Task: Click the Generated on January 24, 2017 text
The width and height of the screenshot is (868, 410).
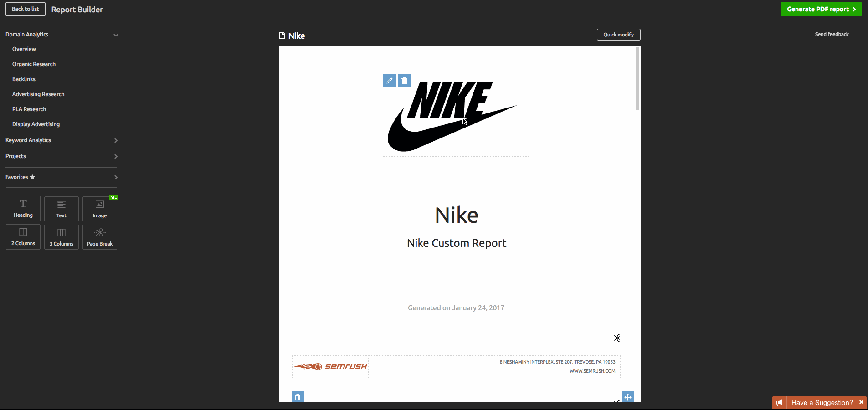Action: 456,308
